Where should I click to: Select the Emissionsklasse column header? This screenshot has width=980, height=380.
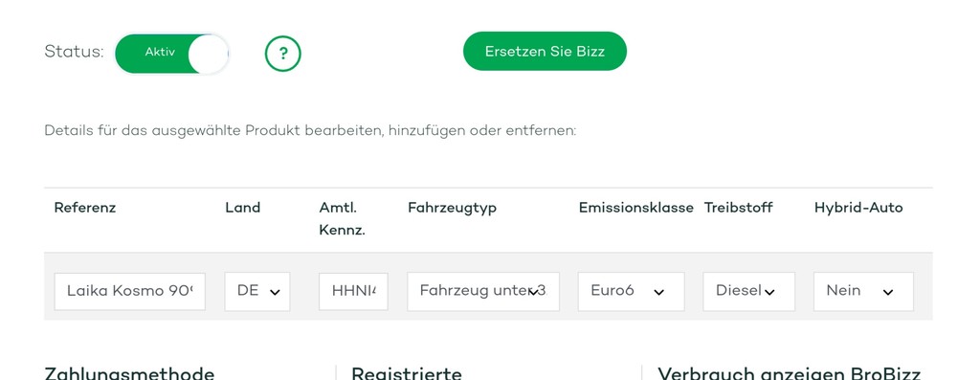pos(635,208)
